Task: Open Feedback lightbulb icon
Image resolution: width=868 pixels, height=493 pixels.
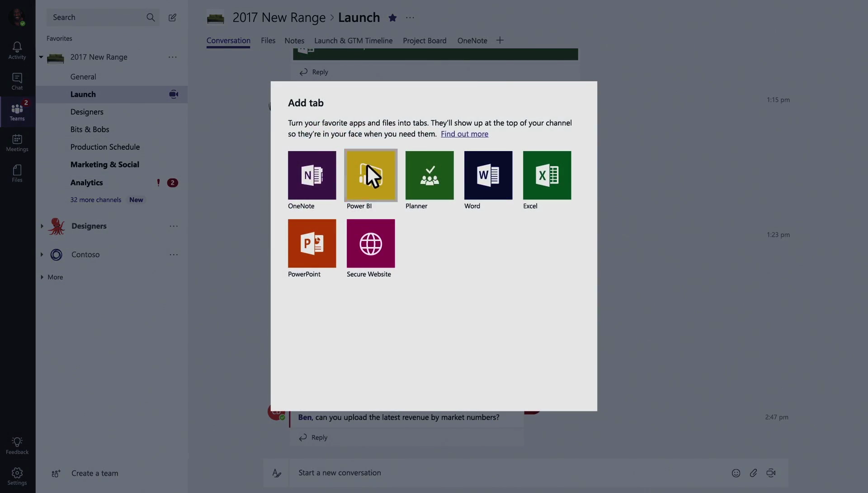Action: tap(17, 446)
